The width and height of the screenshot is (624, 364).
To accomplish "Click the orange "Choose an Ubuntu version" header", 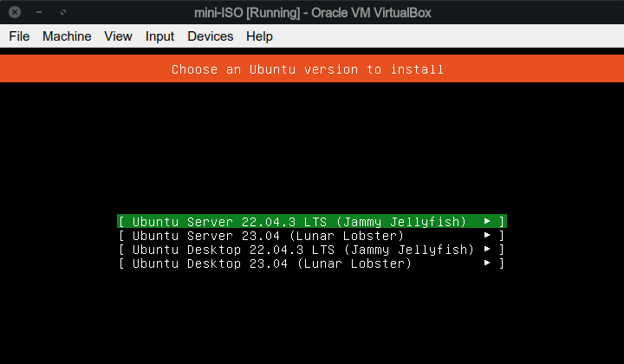I will [308, 69].
